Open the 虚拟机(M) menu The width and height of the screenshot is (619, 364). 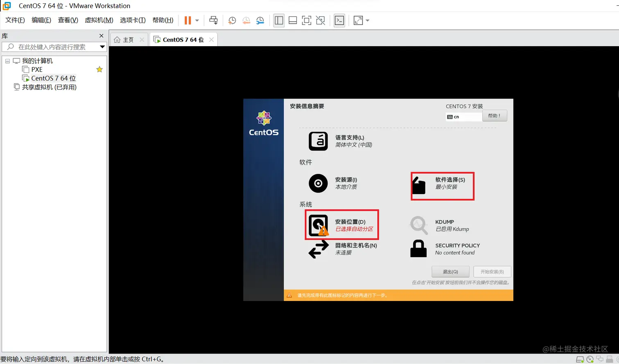(x=99, y=20)
